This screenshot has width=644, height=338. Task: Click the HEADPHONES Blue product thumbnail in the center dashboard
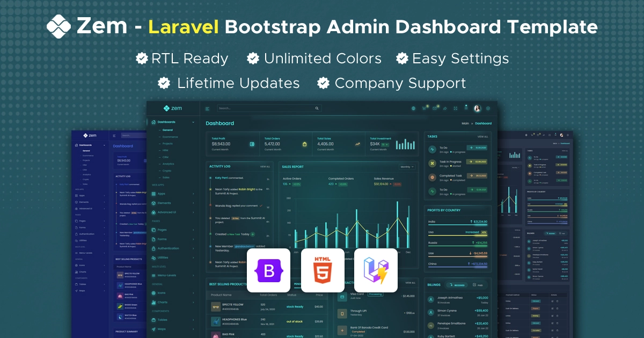click(x=216, y=321)
